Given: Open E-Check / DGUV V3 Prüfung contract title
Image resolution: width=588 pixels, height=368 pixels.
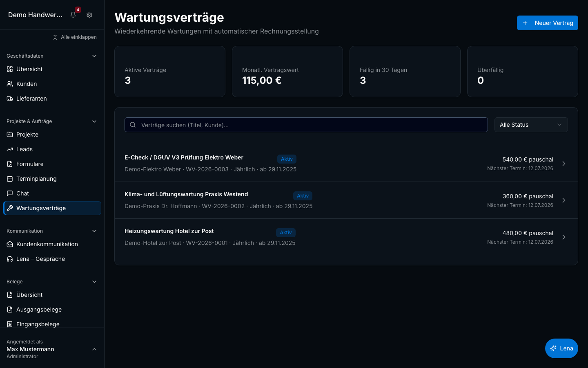Looking at the screenshot, I should point(184,157).
